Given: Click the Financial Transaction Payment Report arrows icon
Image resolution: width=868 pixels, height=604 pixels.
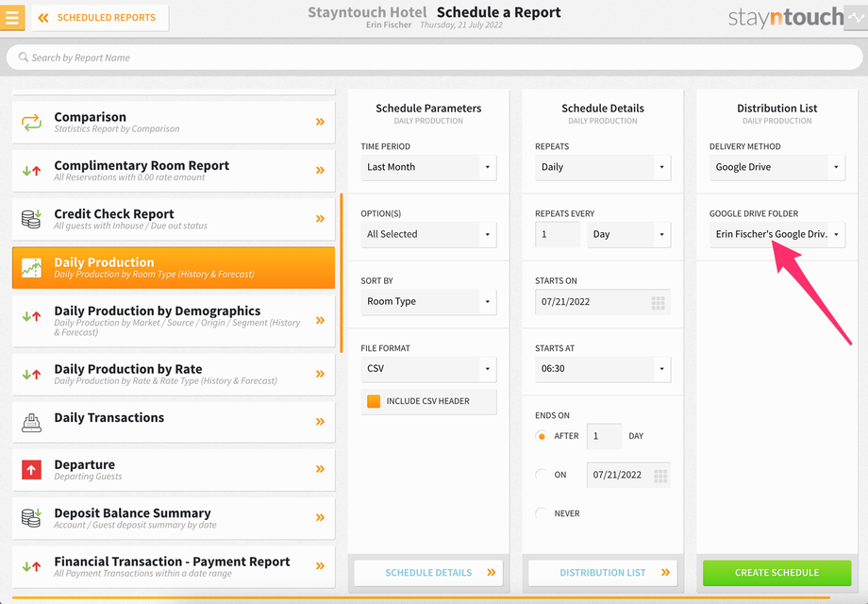Looking at the screenshot, I should coord(31,566).
